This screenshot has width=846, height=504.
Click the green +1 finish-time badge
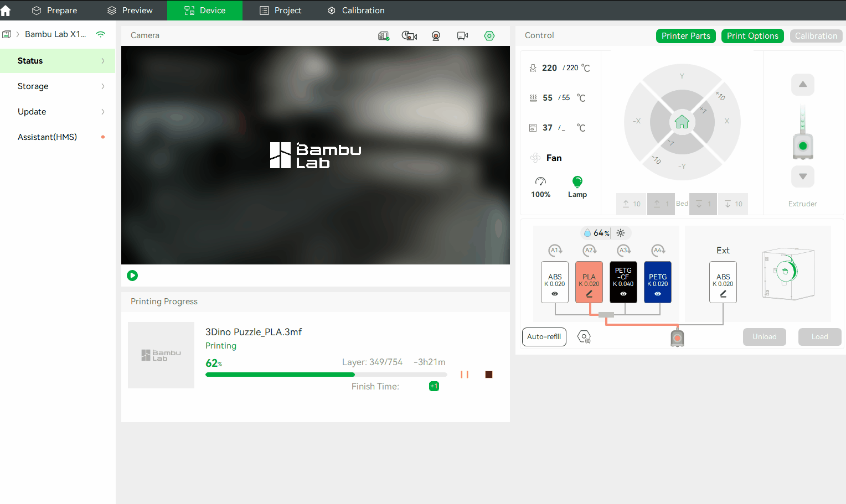pyautogui.click(x=434, y=386)
